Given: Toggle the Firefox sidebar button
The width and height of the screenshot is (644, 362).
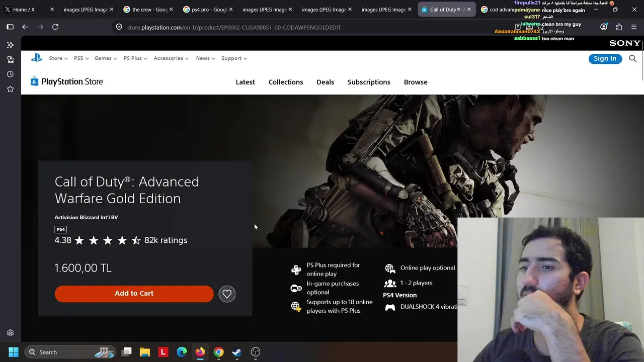Looking at the screenshot, I should (x=10, y=27).
